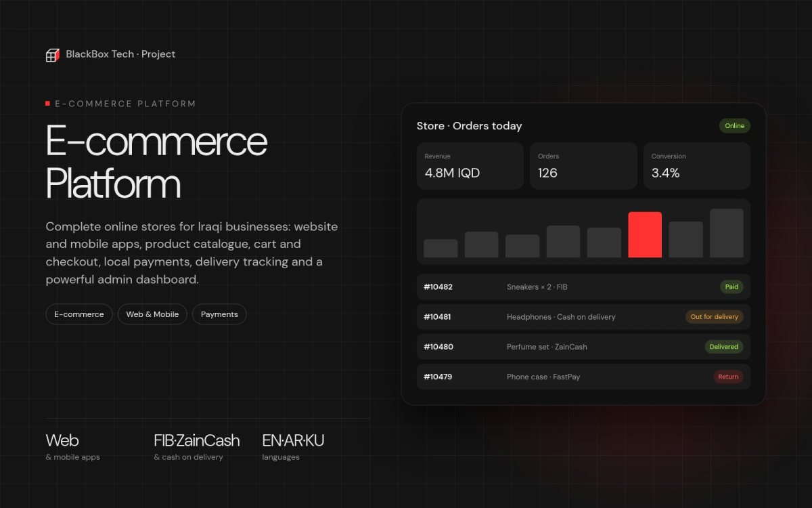Screen dimensions: 812x508
Task: Click the BlackBox Tech · Project label
Action: point(120,54)
